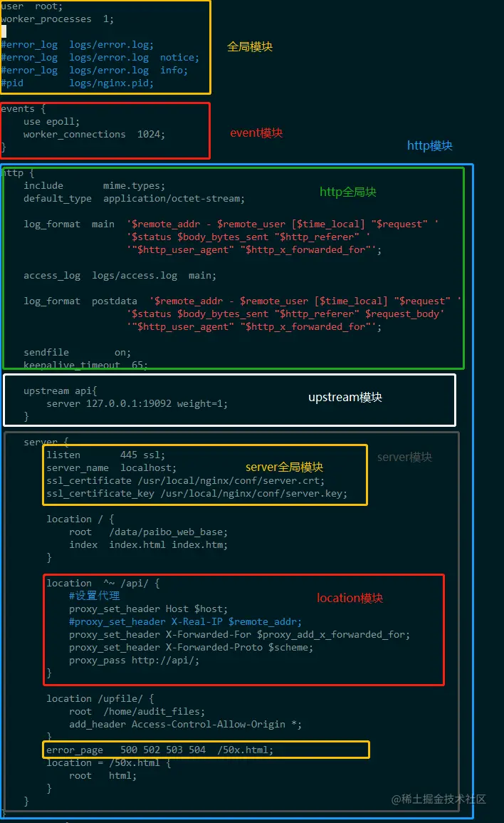Click "proxy_pass http://api/;"
Screen dimensions: 504x823
point(135,661)
